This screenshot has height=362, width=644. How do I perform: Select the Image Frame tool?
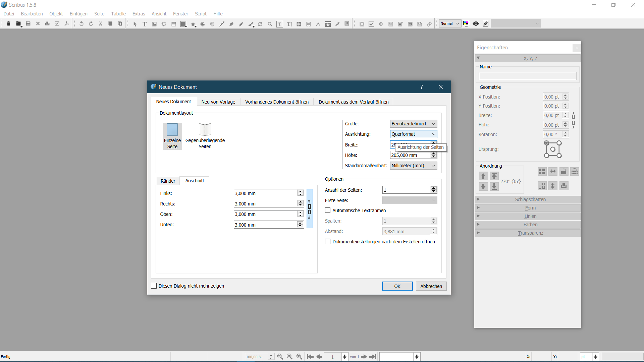coord(154,24)
